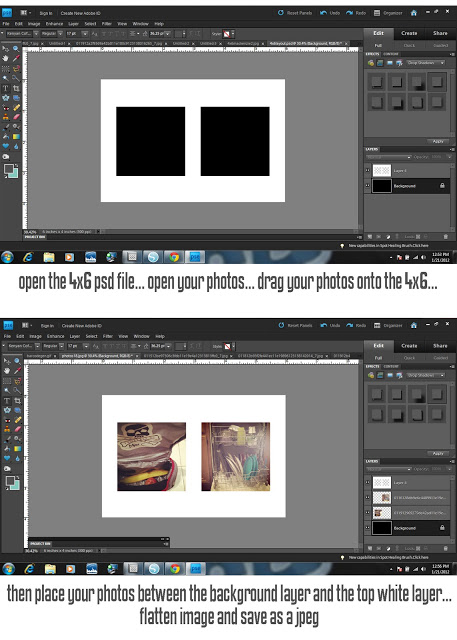
Task: Select the Horizontal Type tool in upper screenshot
Action: click(6, 88)
